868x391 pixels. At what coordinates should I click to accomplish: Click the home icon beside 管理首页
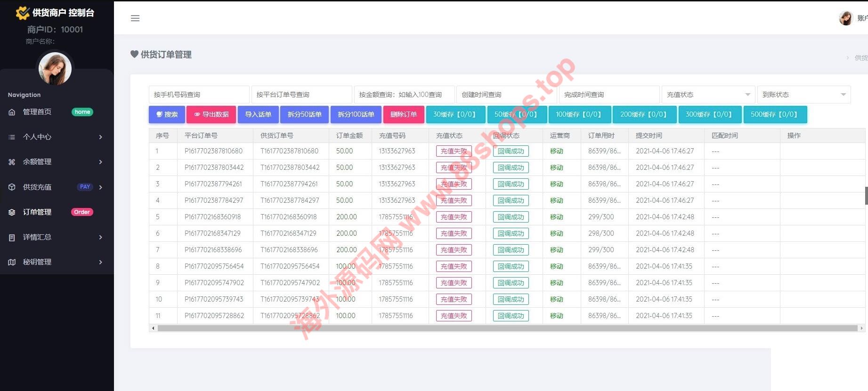12,112
